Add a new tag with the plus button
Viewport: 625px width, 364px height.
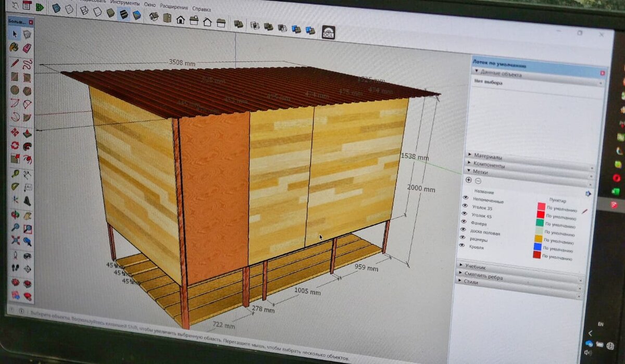pos(469,181)
